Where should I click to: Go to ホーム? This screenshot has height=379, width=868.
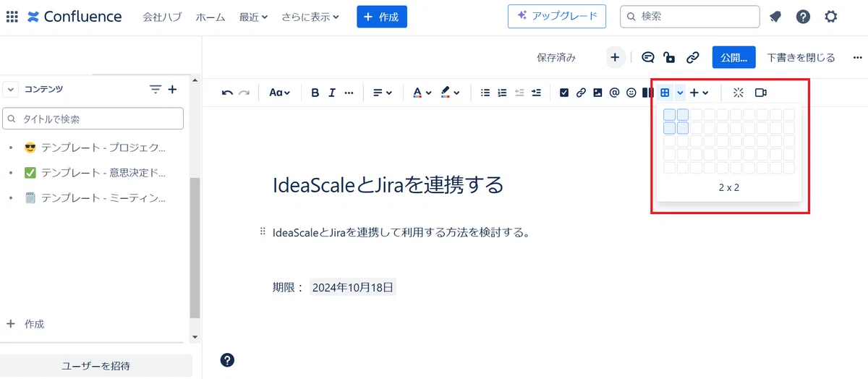(210, 17)
